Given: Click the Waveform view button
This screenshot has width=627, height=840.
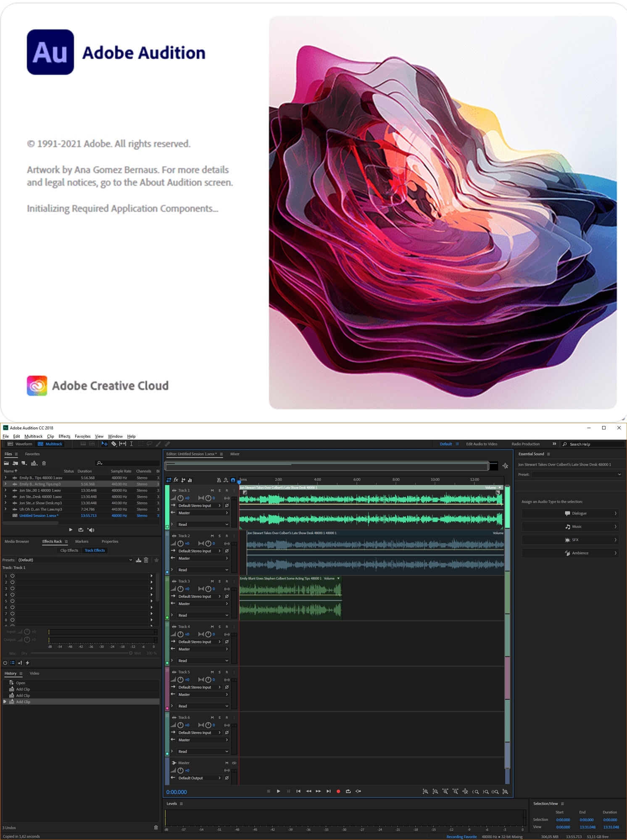Looking at the screenshot, I should (x=20, y=444).
